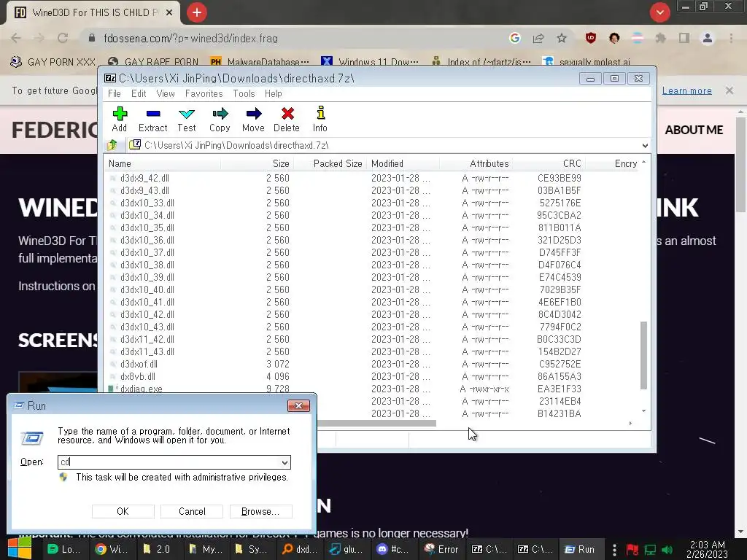The image size is (747, 560).
Task: Select the Copy toolbar icon
Action: [220, 119]
